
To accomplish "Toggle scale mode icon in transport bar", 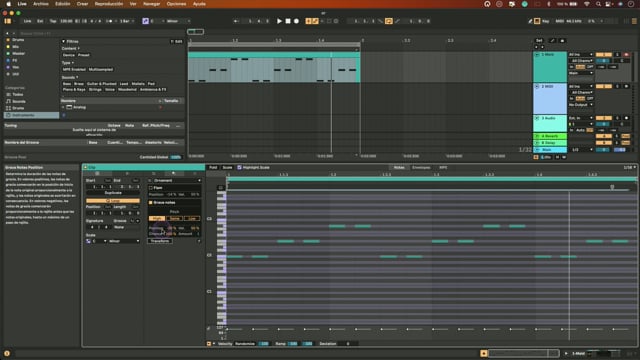I will 145,21.
